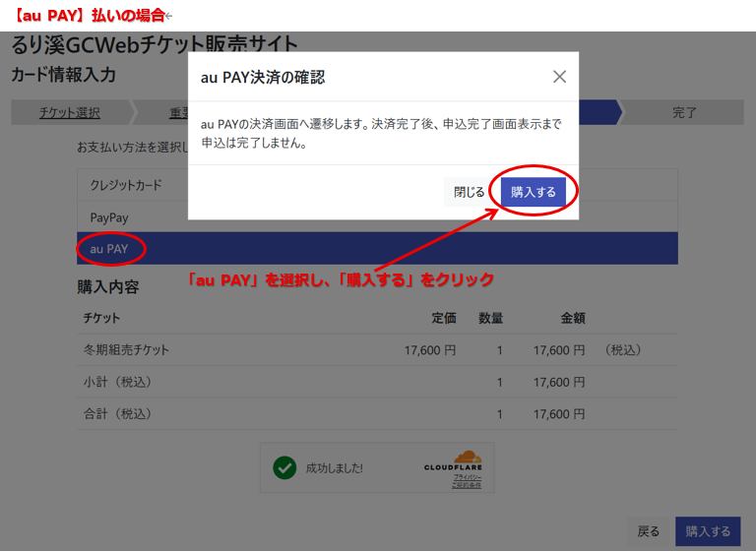The width and height of the screenshot is (756, 552).
Task: Click the るり溪GCWebチケット販売サイト site title
Action: pos(155,44)
